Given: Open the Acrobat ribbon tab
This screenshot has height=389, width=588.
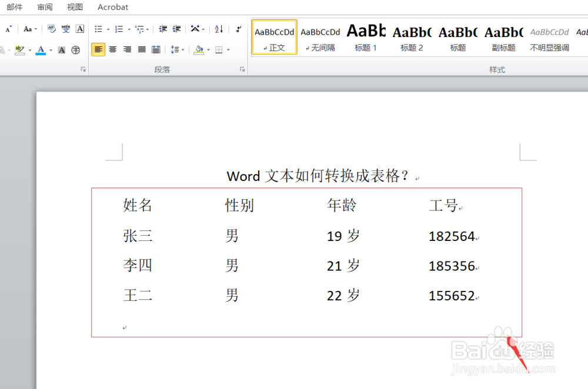Looking at the screenshot, I should [x=112, y=7].
